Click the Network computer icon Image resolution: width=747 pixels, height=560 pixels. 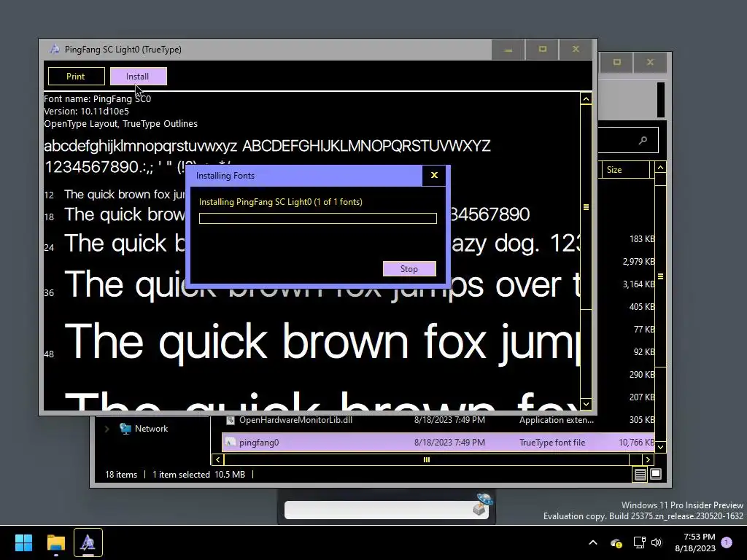[125, 429]
